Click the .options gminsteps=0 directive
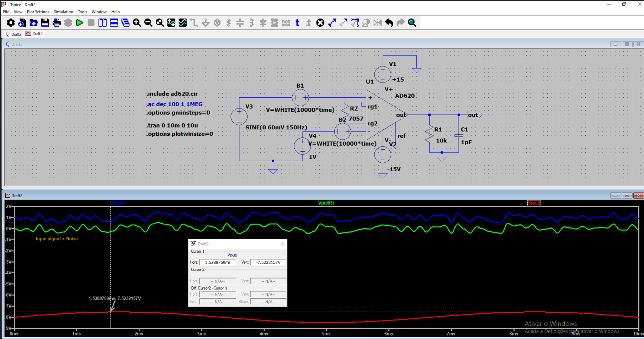 coord(178,113)
